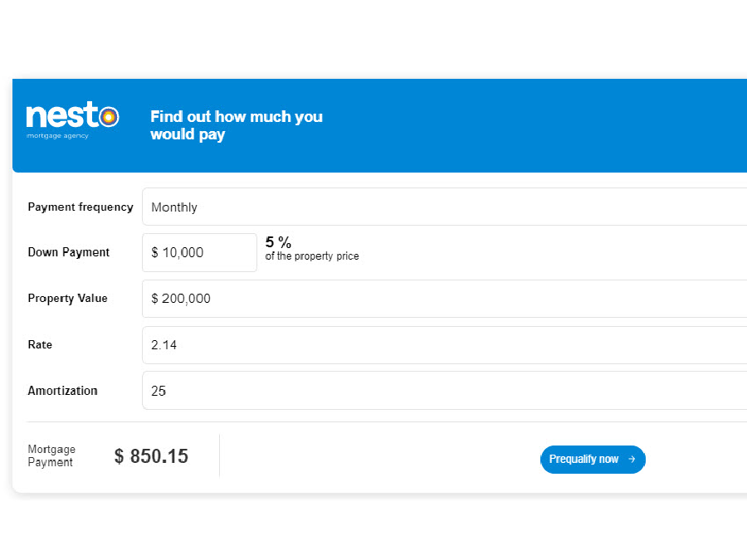Screen dimensions: 747x560
Task: Click "of the property price" text
Action: pos(312,257)
